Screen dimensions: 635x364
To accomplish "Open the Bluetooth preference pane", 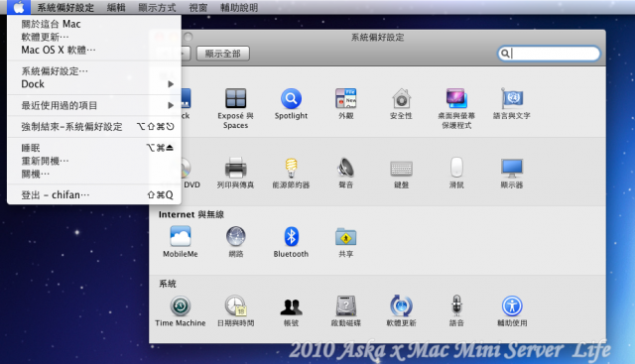I will pos(291,242).
